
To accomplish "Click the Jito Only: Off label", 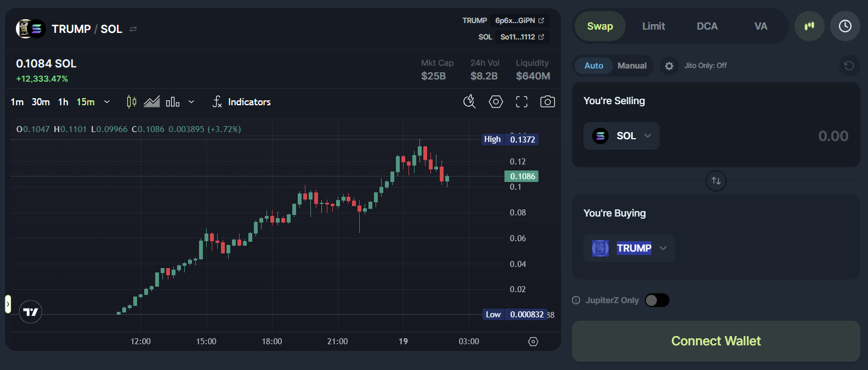I will click(705, 66).
